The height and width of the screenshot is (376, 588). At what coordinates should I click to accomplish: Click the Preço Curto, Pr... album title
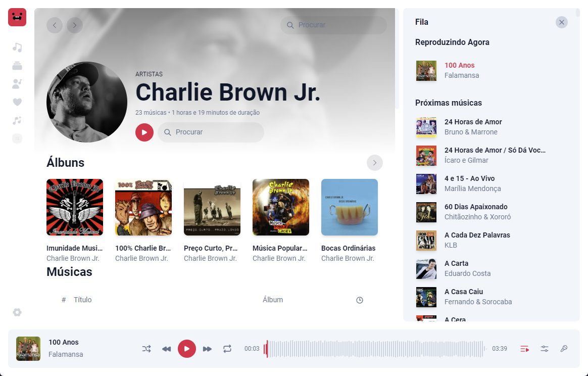click(x=211, y=248)
